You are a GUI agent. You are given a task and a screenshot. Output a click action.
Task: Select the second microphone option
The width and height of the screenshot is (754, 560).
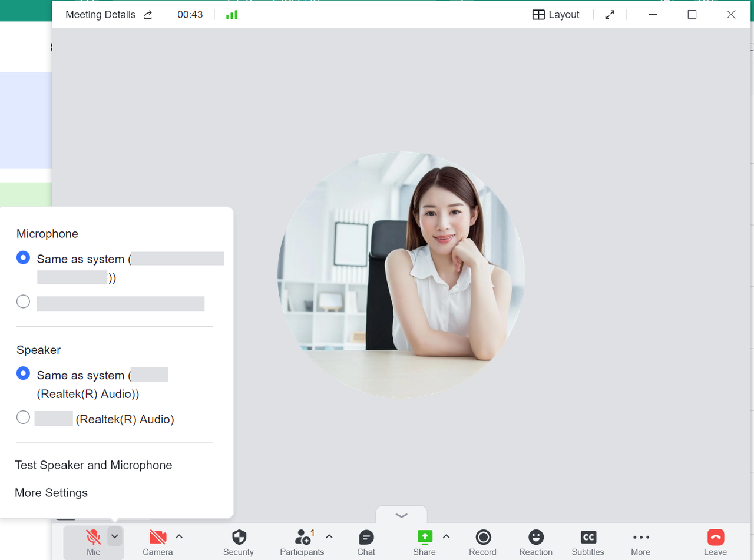23,301
